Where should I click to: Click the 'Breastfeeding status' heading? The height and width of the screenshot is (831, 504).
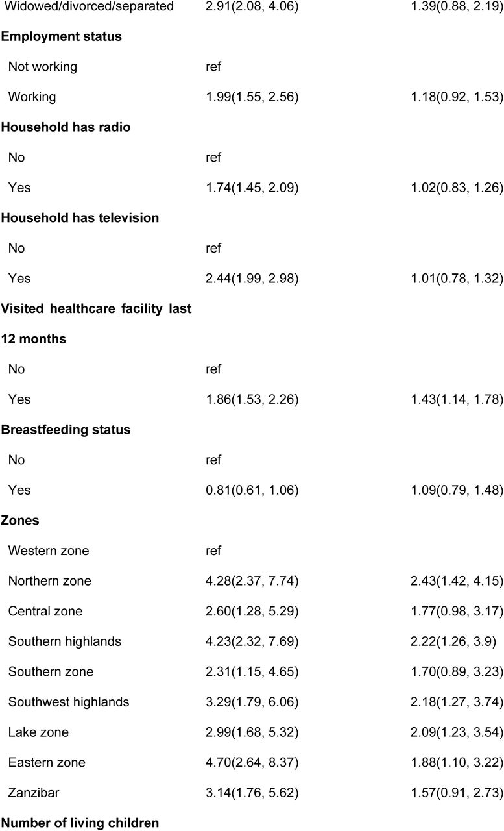66,430
